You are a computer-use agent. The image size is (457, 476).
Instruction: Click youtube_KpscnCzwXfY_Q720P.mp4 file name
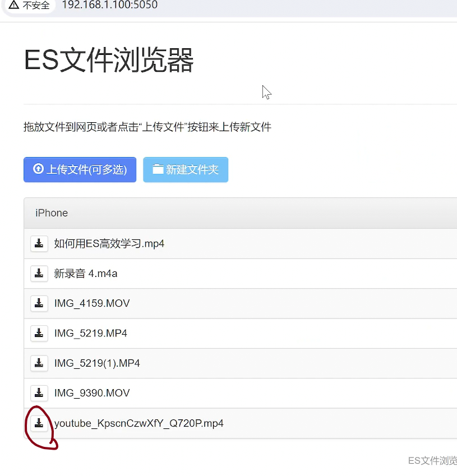139,423
